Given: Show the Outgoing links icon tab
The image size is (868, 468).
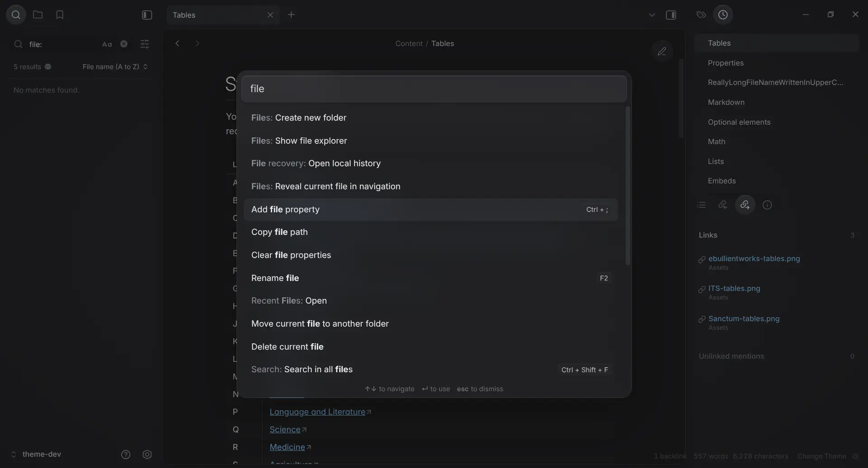Looking at the screenshot, I should pyautogui.click(x=745, y=205).
